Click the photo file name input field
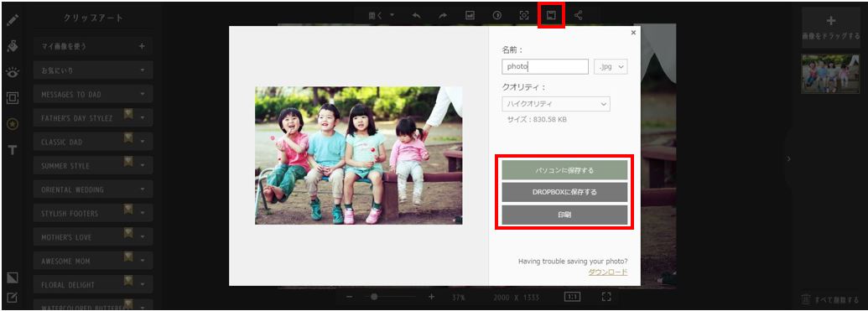This screenshot has width=868, height=311. pos(545,67)
